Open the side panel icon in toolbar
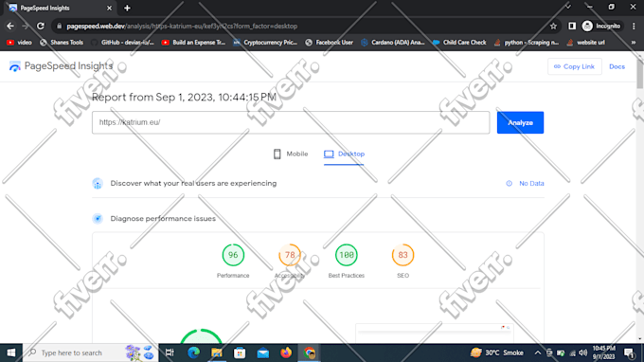This screenshot has height=362, width=644. pos(572,26)
